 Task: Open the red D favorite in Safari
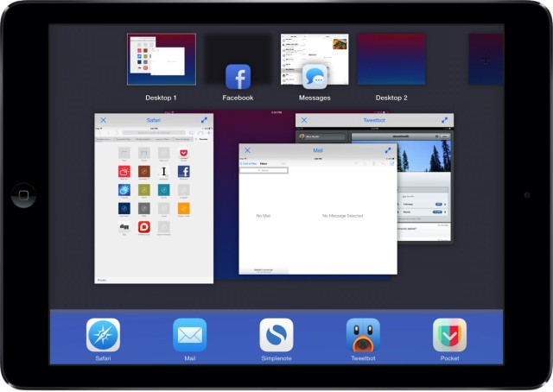coord(144,227)
